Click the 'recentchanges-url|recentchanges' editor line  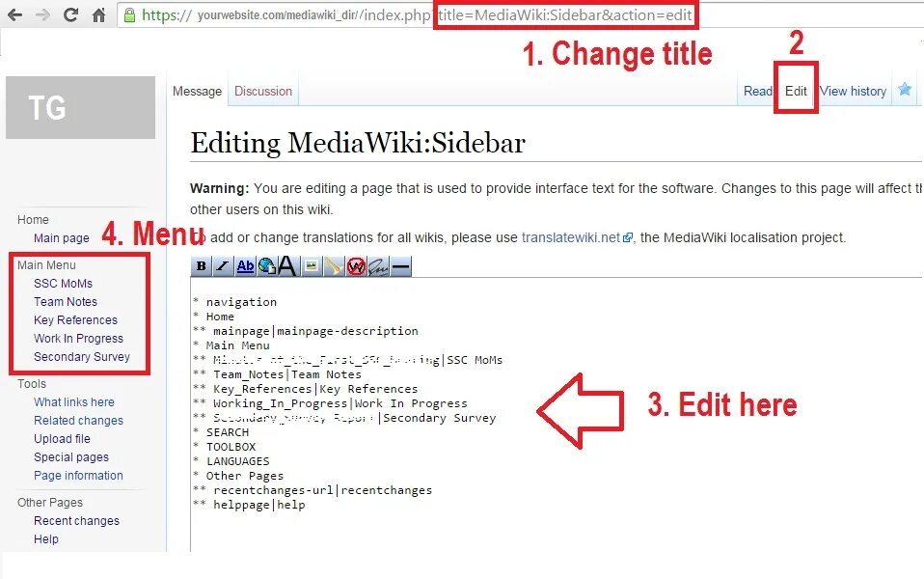[x=313, y=490]
